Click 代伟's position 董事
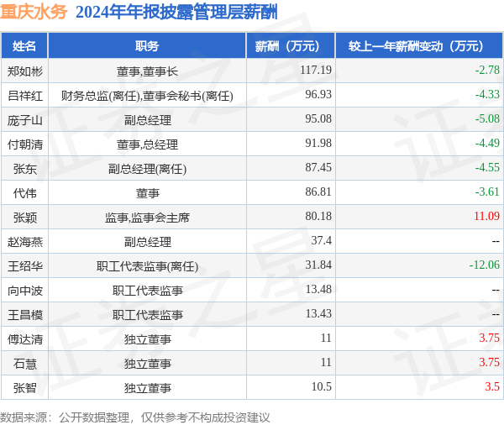The image size is (504, 425). (x=147, y=193)
